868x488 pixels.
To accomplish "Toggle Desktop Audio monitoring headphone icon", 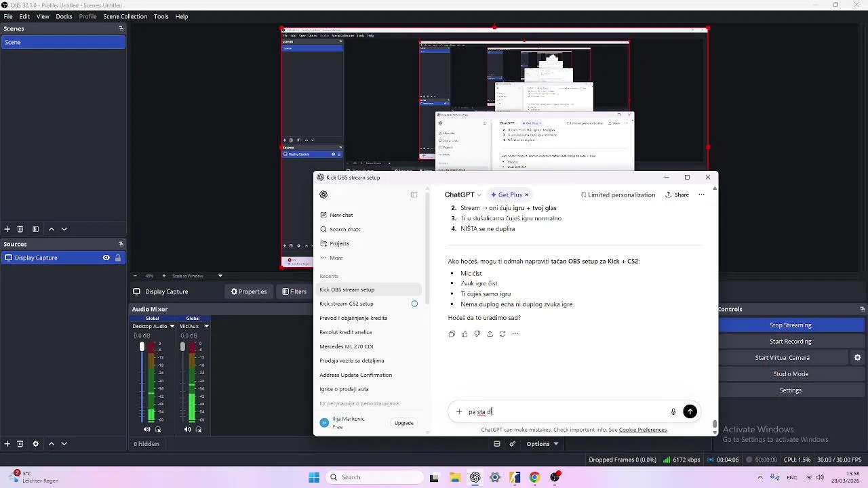I will pos(158,429).
